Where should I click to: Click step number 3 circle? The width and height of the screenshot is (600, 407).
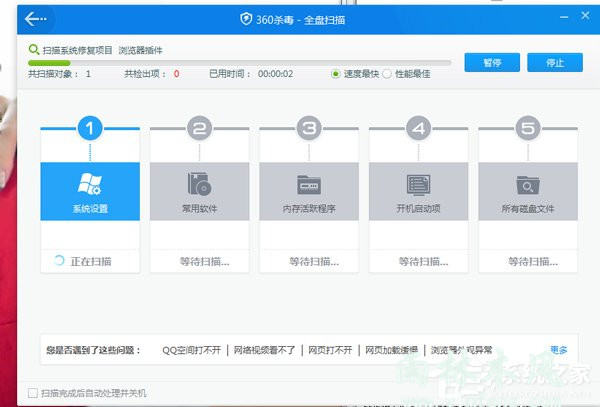(x=309, y=128)
